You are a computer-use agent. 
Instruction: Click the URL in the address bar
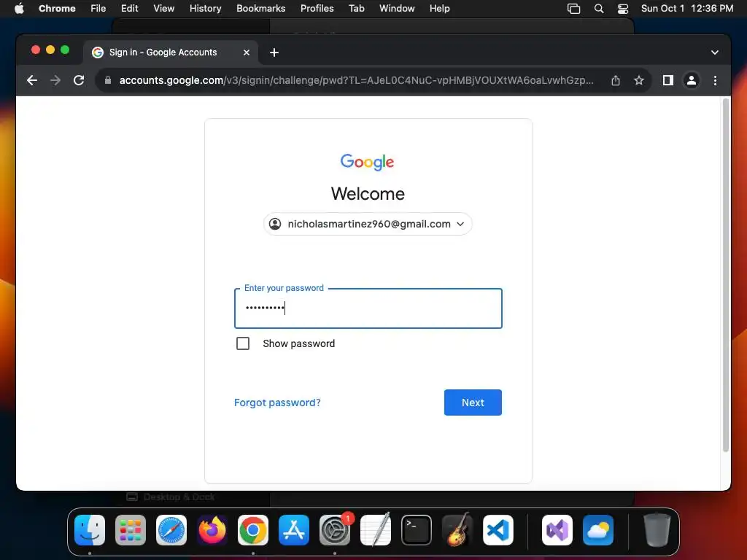tap(356, 80)
